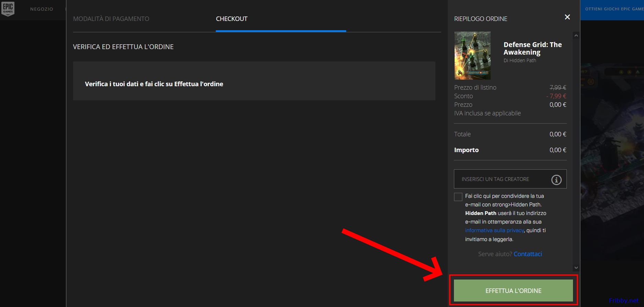Click the 'Sconto' label

464,96
